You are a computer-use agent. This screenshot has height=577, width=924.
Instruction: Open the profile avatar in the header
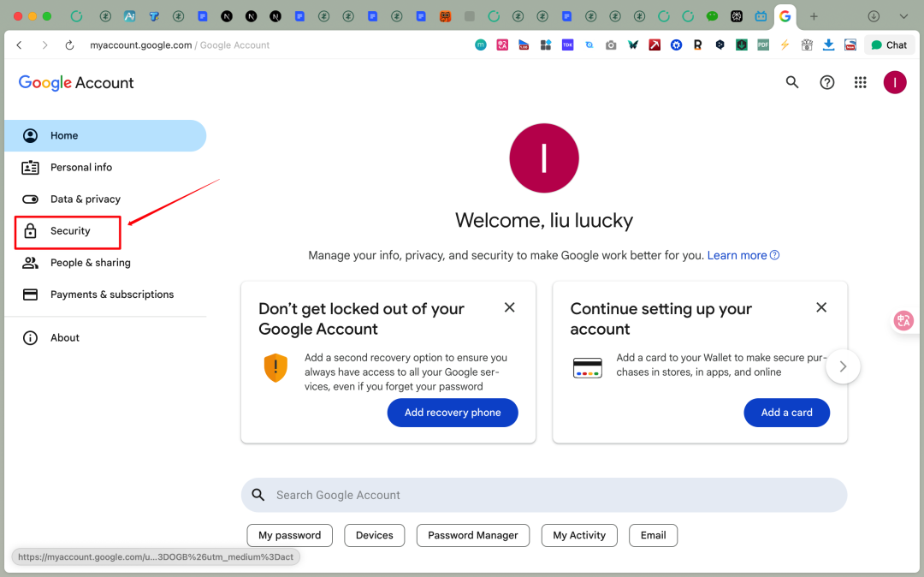pyautogui.click(x=895, y=82)
